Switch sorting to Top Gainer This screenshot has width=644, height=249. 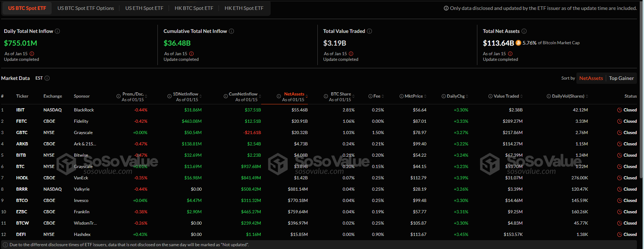coord(621,78)
